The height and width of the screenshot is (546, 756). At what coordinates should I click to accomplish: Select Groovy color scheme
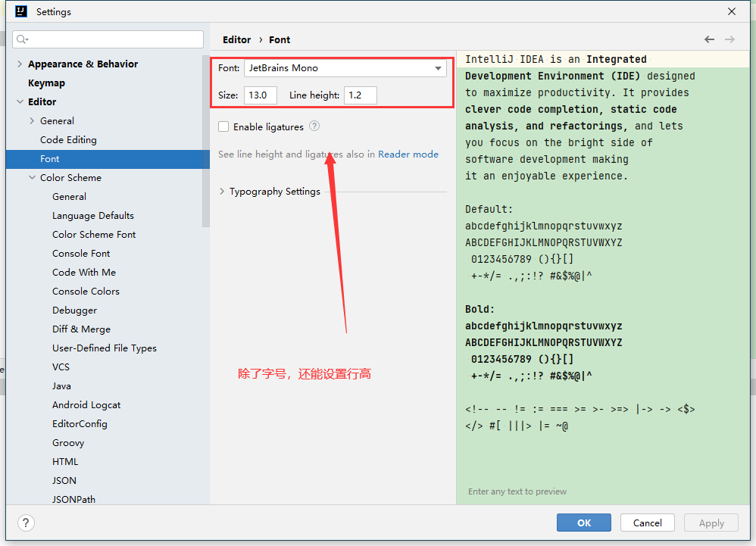(x=68, y=443)
